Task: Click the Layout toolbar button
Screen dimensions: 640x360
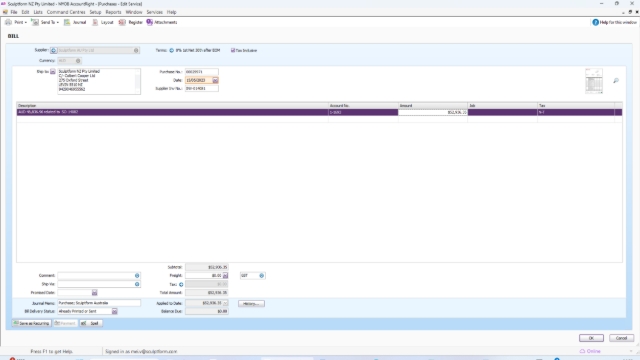Action: (x=103, y=22)
